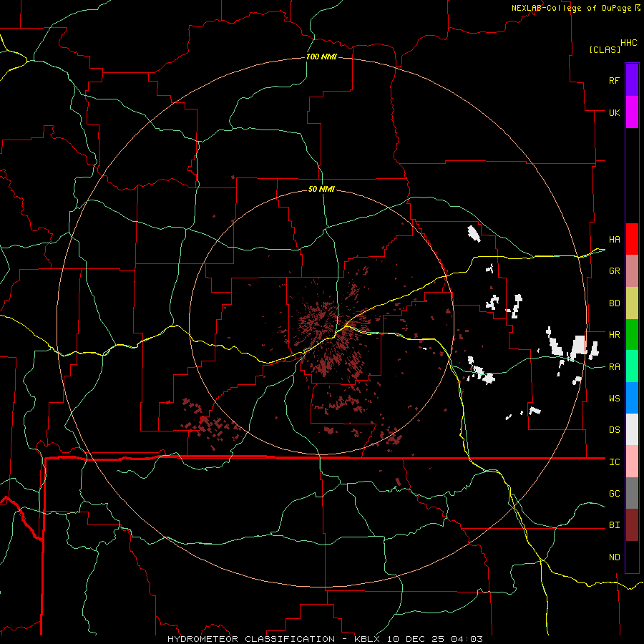Click the 100 NMI range ring label
Viewport: 644px width, 644px height.
(321, 57)
